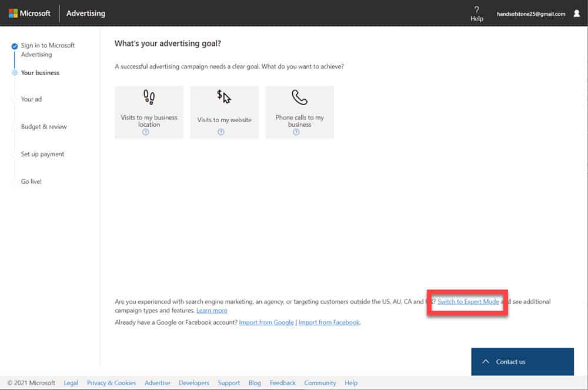Select Your ad step
The height and width of the screenshot is (390, 588).
tap(31, 99)
